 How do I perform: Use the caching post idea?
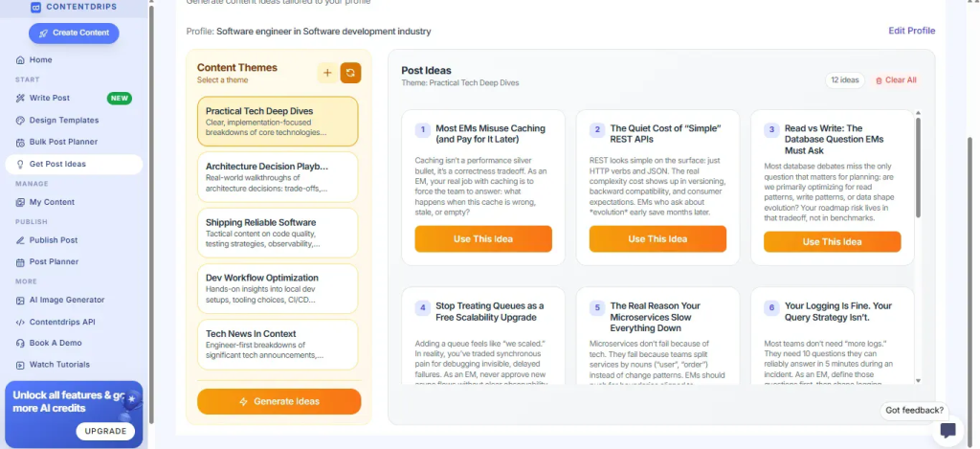[x=483, y=239]
